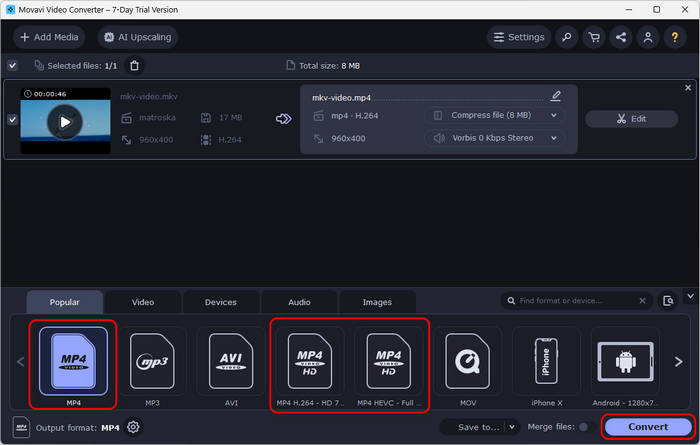Click the output format MP4 file icon
This screenshot has height=445, width=700.
21,427
